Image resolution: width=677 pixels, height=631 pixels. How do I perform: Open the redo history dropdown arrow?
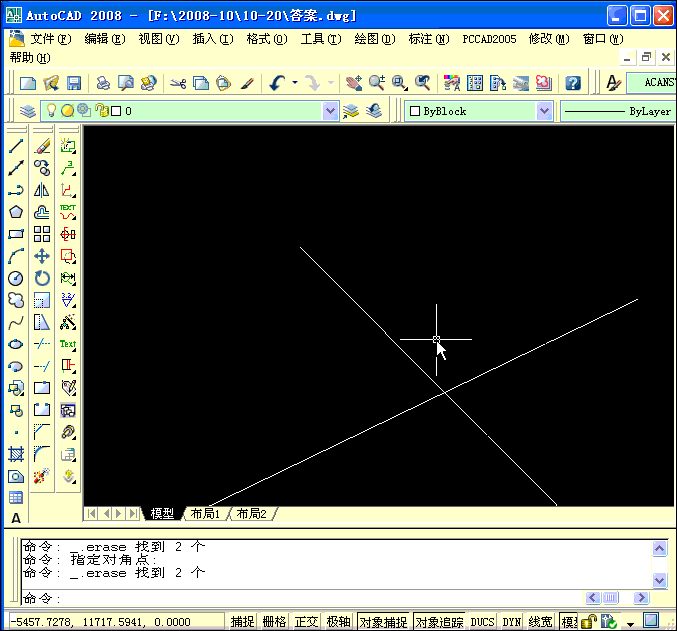[331, 82]
